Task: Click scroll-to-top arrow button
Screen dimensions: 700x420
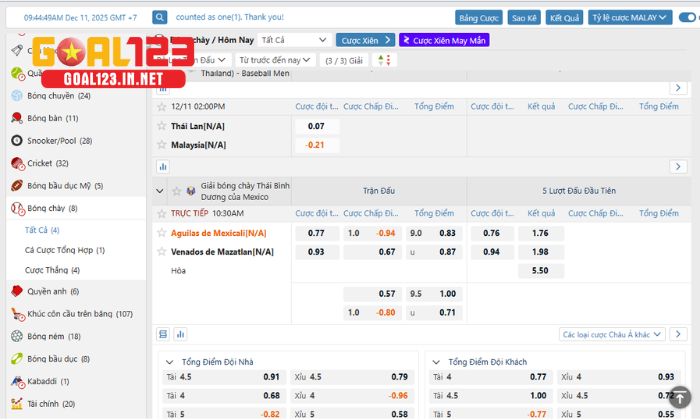Action: 679,396
